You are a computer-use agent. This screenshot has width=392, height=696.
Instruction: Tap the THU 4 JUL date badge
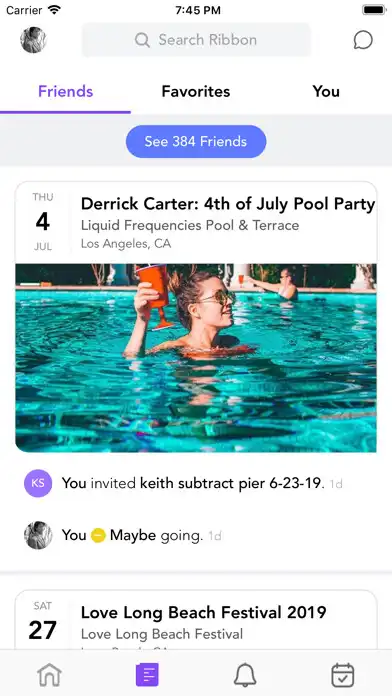pyautogui.click(x=43, y=221)
